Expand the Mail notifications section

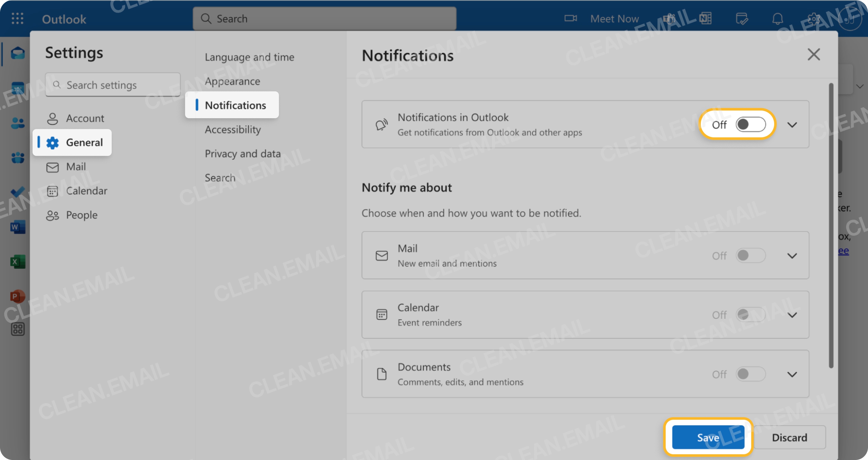pyautogui.click(x=792, y=256)
